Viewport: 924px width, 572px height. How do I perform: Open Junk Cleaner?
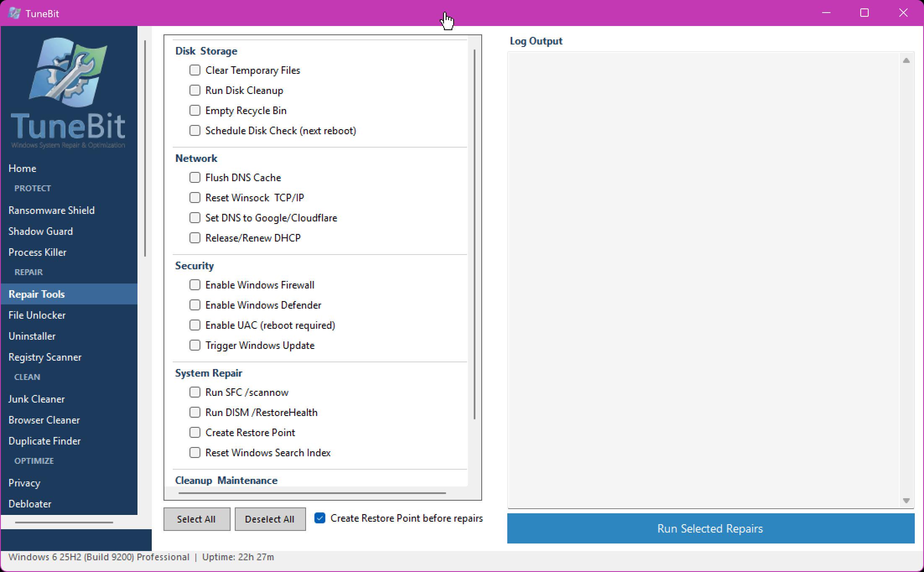pos(69,399)
